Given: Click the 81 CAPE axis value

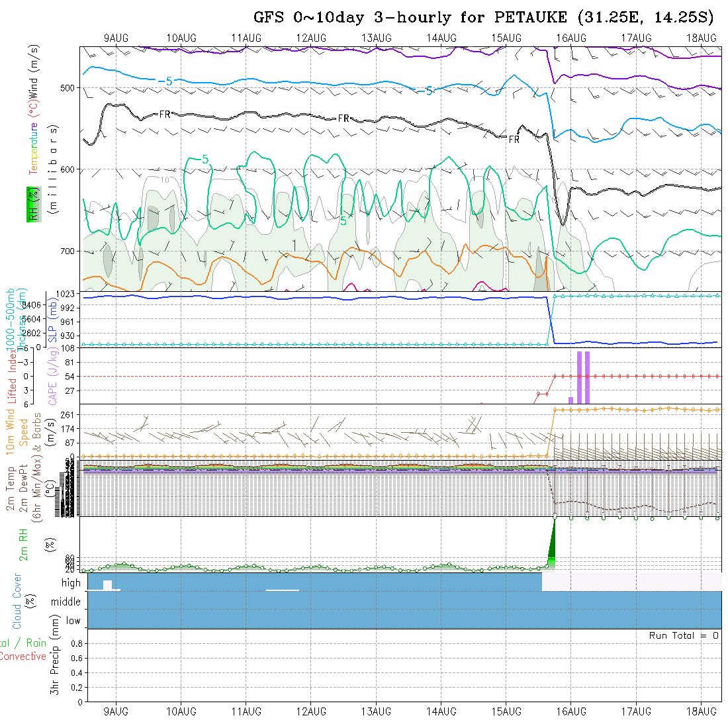Looking at the screenshot, I should tap(69, 362).
